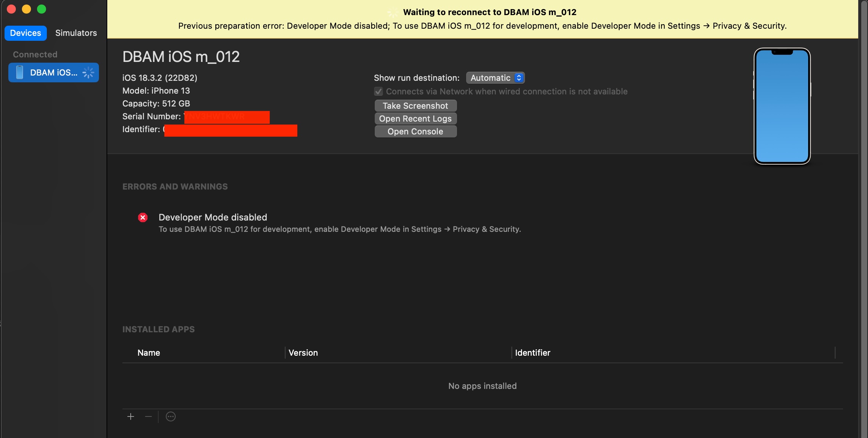Sort installed apps by Name column

click(x=149, y=353)
